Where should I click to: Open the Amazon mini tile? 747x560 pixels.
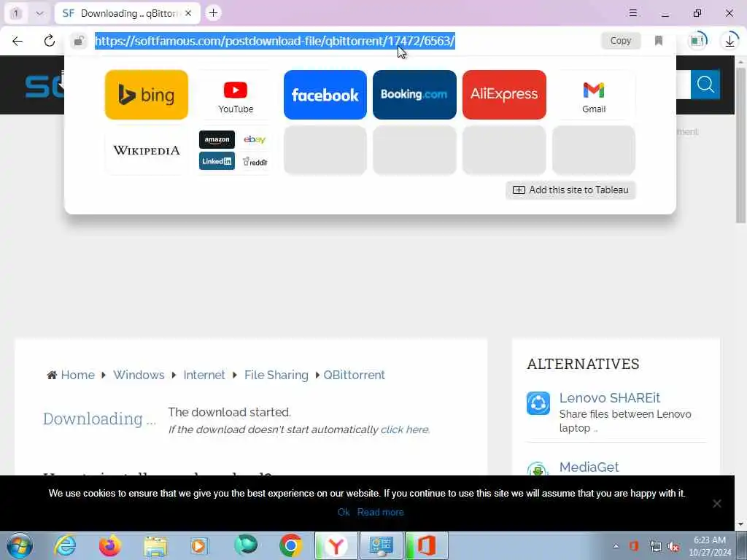coord(217,139)
